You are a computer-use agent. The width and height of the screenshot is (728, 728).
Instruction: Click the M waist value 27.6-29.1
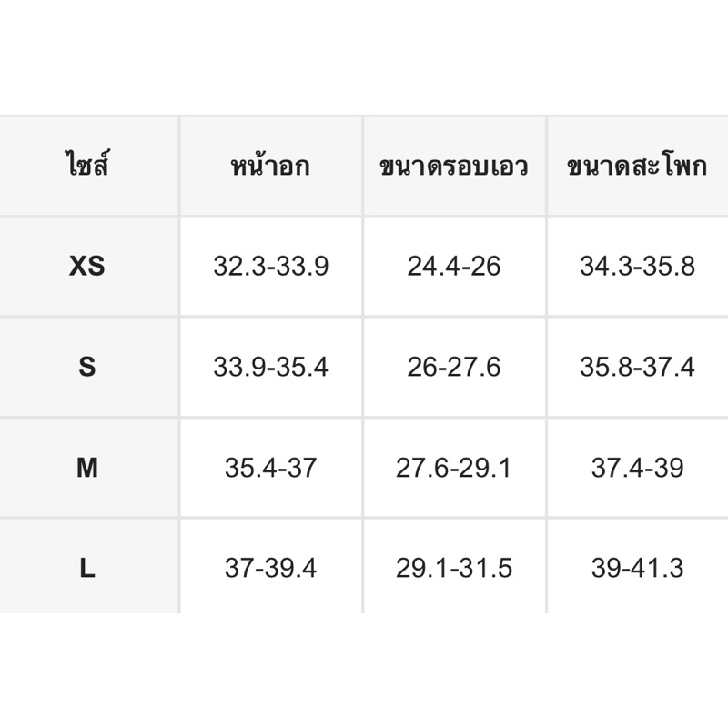[x=453, y=468]
